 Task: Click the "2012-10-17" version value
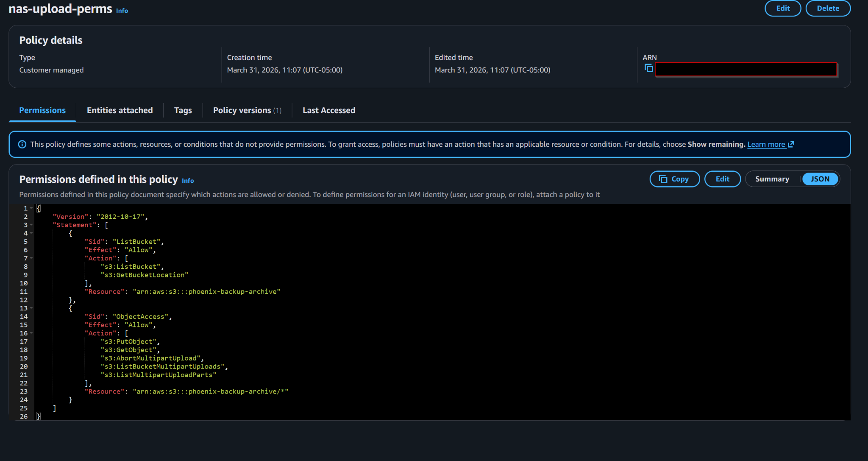coord(120,216)
